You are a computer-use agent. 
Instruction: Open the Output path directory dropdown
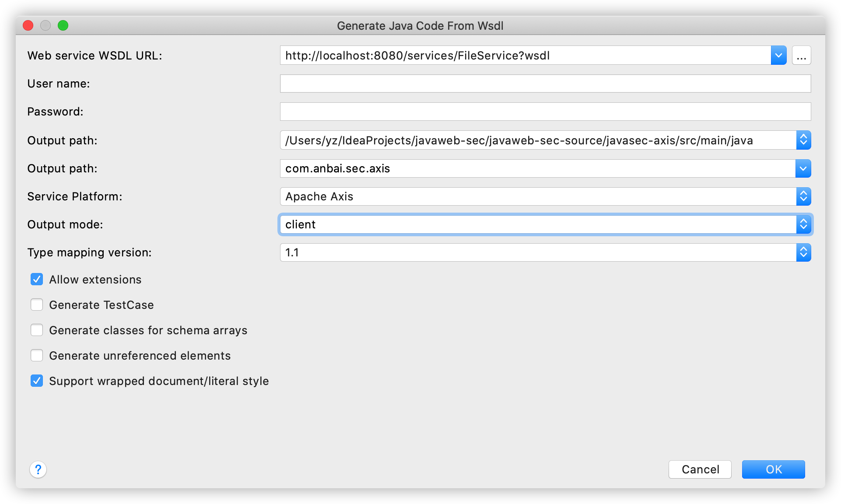[x=803, y=140]
